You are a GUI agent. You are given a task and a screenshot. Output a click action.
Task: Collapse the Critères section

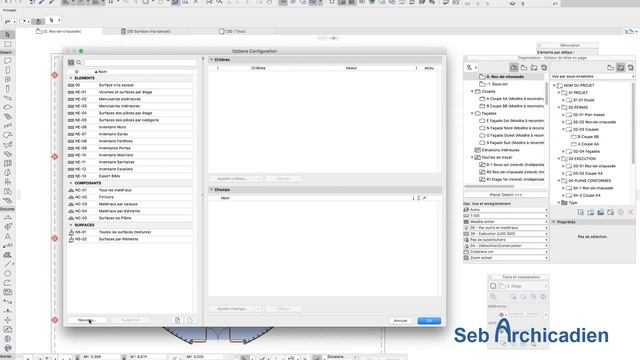[211, 60]
